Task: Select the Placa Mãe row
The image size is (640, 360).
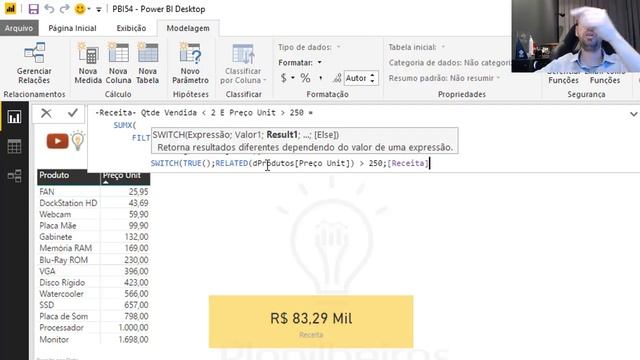Action: pos(93,226)
